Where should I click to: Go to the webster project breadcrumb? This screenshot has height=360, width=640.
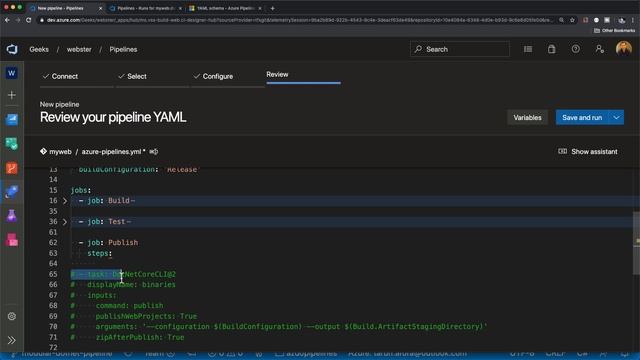point(79,49)
